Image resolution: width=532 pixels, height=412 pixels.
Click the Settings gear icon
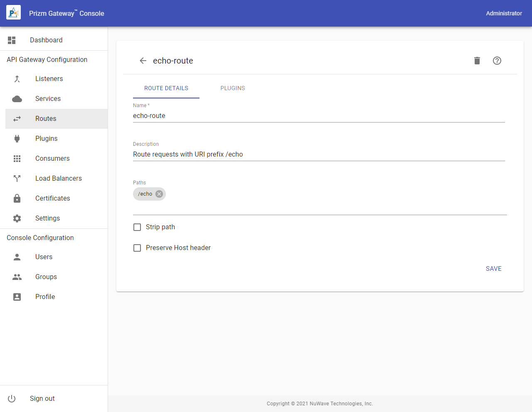pos(17,218)
